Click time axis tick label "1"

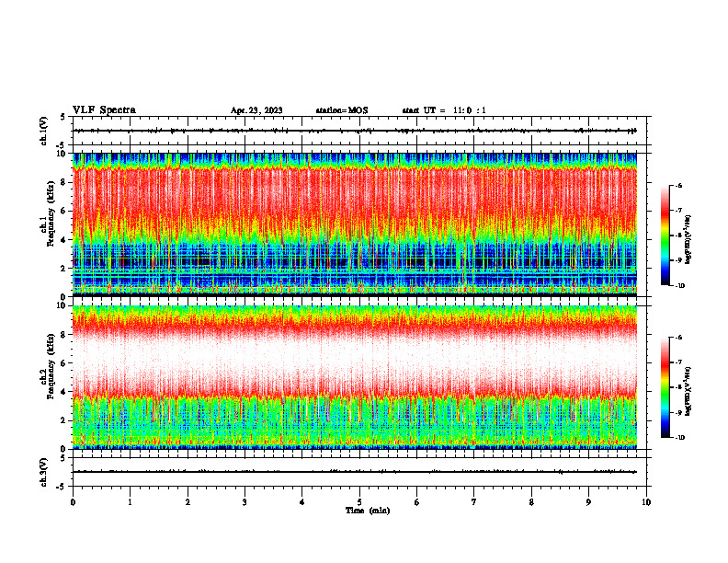130,502
